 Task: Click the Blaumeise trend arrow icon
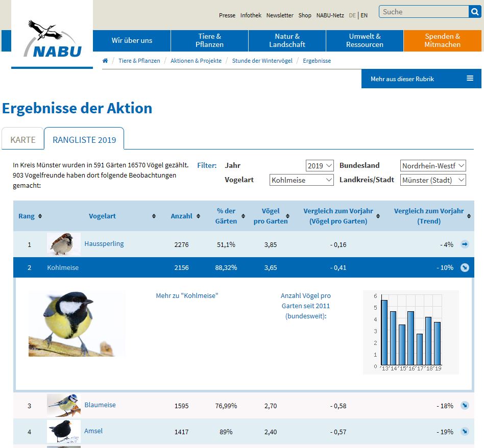(465, 406)
